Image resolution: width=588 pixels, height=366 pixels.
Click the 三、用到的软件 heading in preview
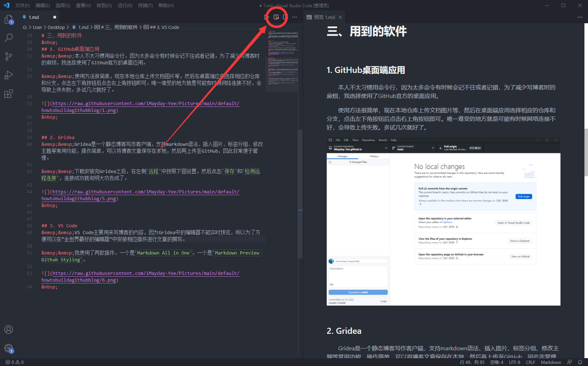(367, 31)
